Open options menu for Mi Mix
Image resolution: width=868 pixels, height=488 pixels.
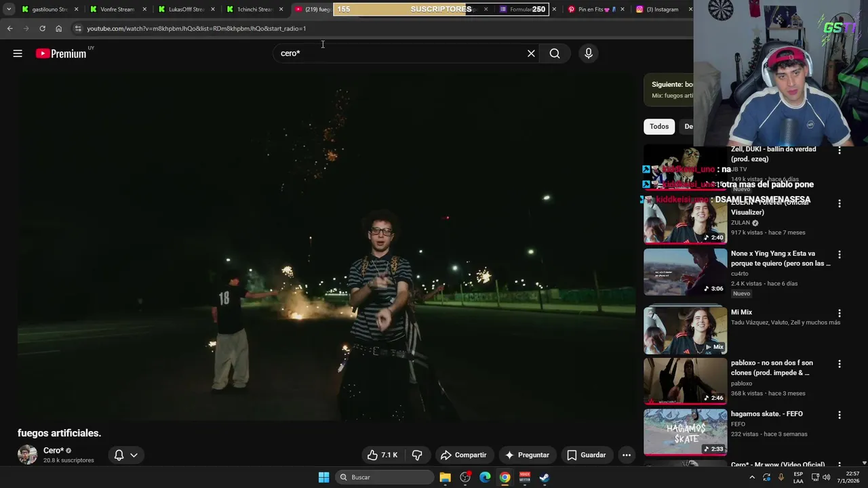tap(840, 313)
